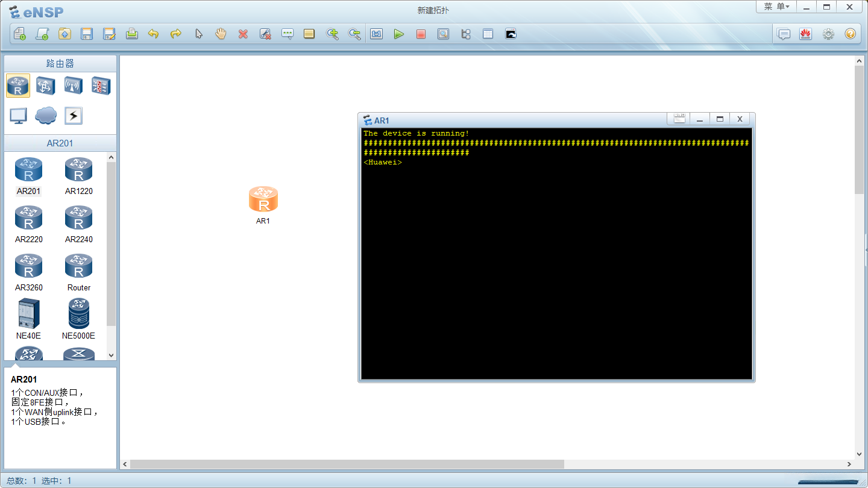Stop devices with the red stop button
Viewport: 868px width, 488px height.
[x=421, y=34]
